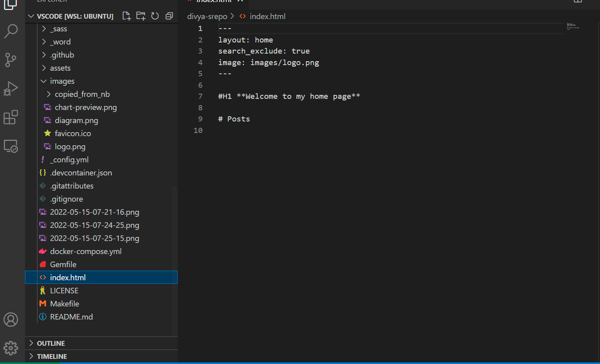The width and height of the screenshot is (600, 364).
Task: Create a new folder in the Explorer
Action: click(x=140, y=16)
